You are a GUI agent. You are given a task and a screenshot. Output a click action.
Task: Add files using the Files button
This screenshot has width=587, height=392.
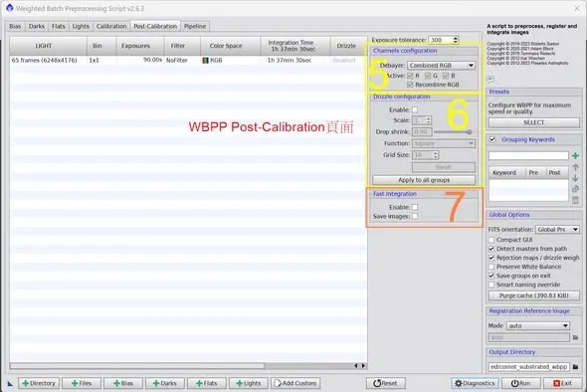(x=82, y=383)
